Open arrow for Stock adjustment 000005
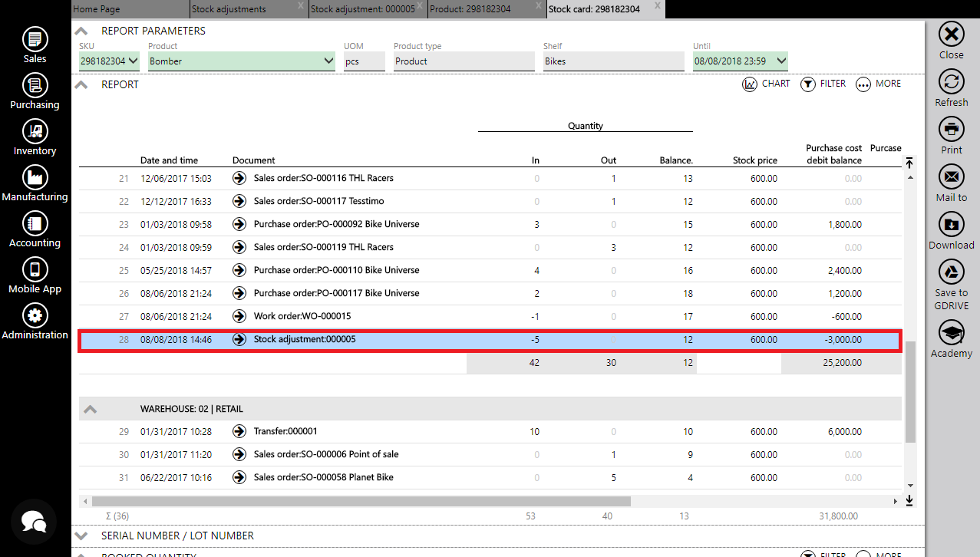Viewport: 980px width, 557px height. 239,339
